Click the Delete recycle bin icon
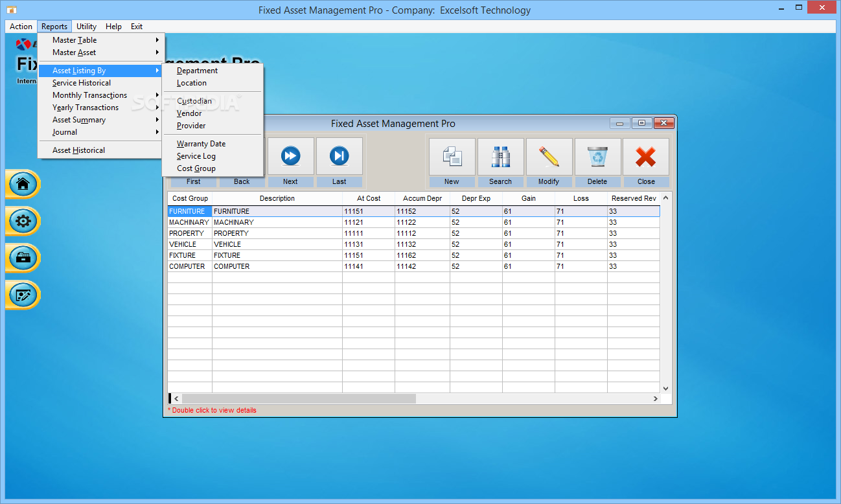 point(597,156)
